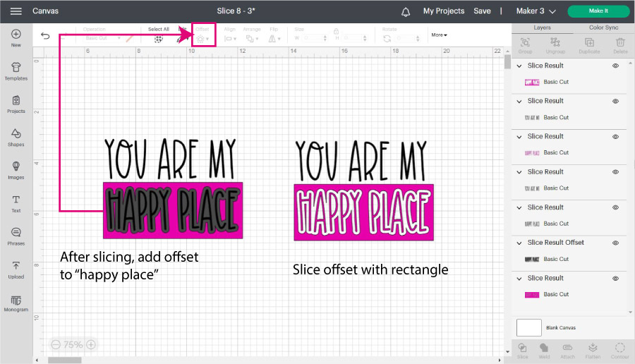Viewport: 635px width, 364px height.
Task: Open the Maker 3 machine dropdown
Action: point(536,11)
